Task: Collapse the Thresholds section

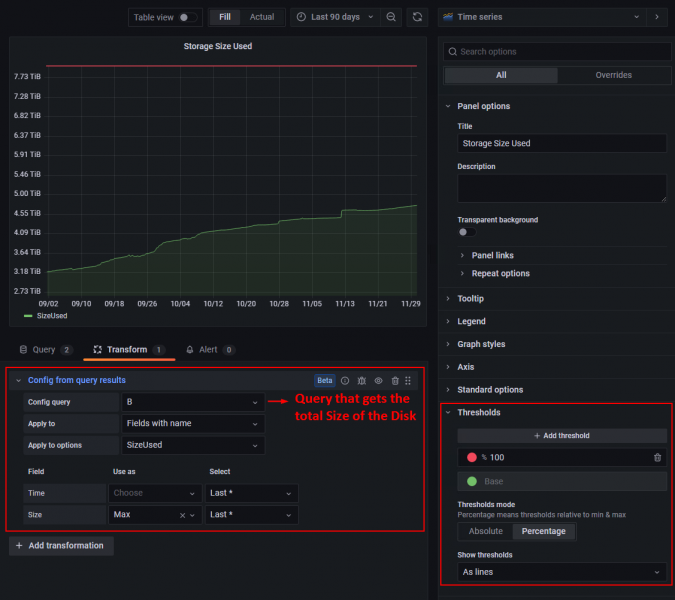Action: point(478,413)
